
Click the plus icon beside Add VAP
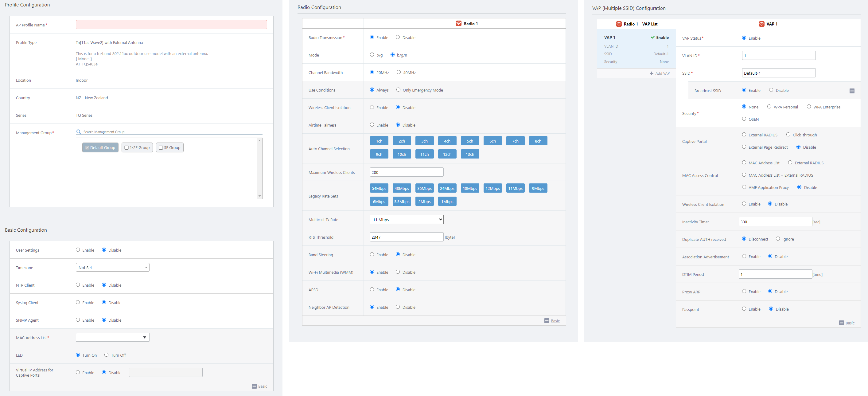pos(651,73)
